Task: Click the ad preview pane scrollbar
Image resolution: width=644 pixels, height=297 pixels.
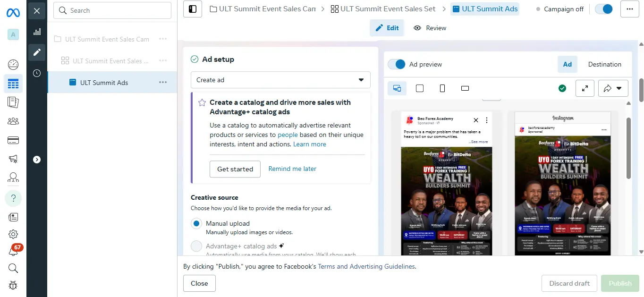Action: click(628, 148)
